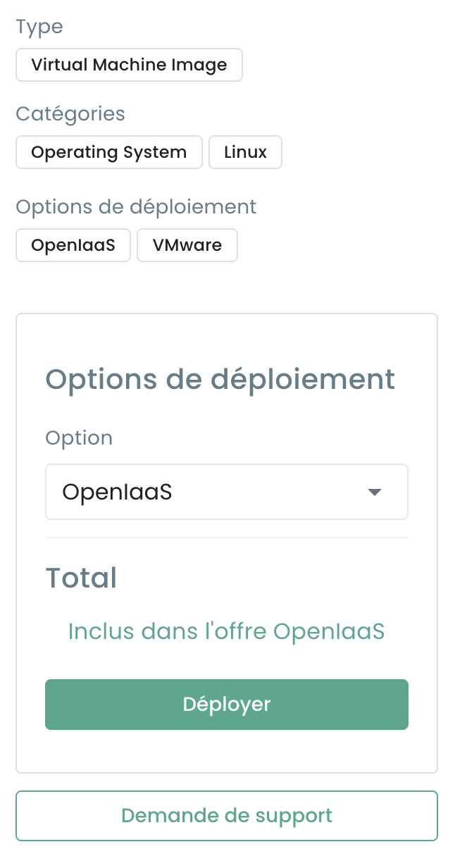The height and width of the screenshot is (868, 455).
Task: Click the small Options de déploiement label above chips
Action: point(136,206)
